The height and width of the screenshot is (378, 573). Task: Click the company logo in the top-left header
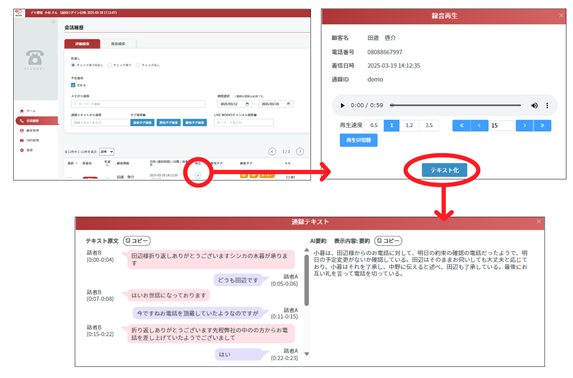pyautogui.click(x=19, y=13)
